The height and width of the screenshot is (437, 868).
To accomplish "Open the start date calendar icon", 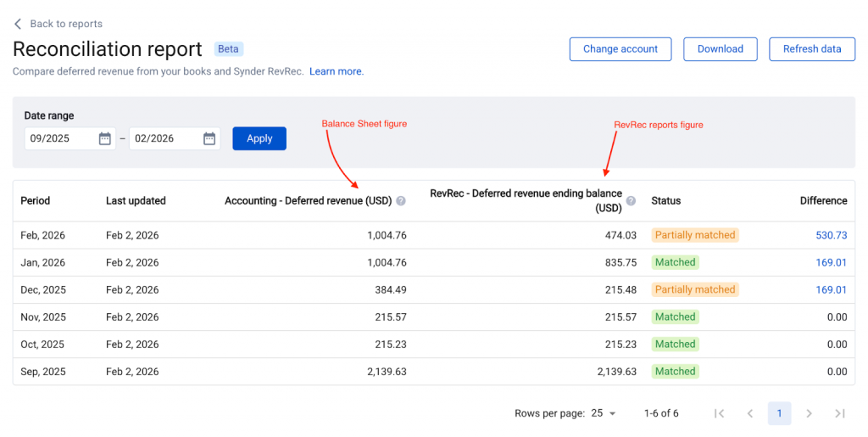I will click(105, 138).
